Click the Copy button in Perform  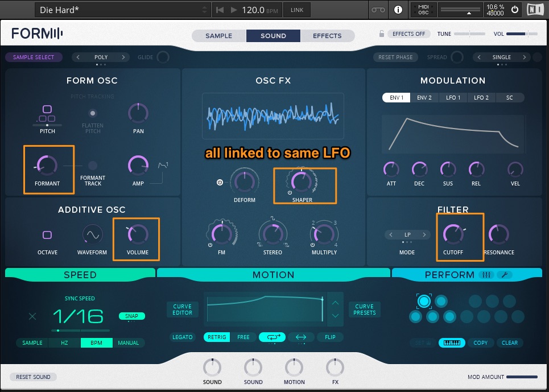[x=480, y=343]
